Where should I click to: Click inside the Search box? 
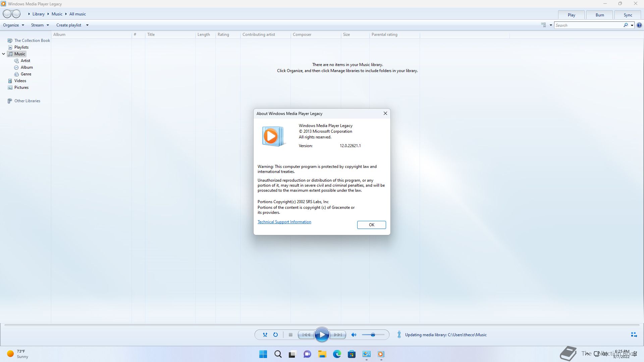pos(589,25)
